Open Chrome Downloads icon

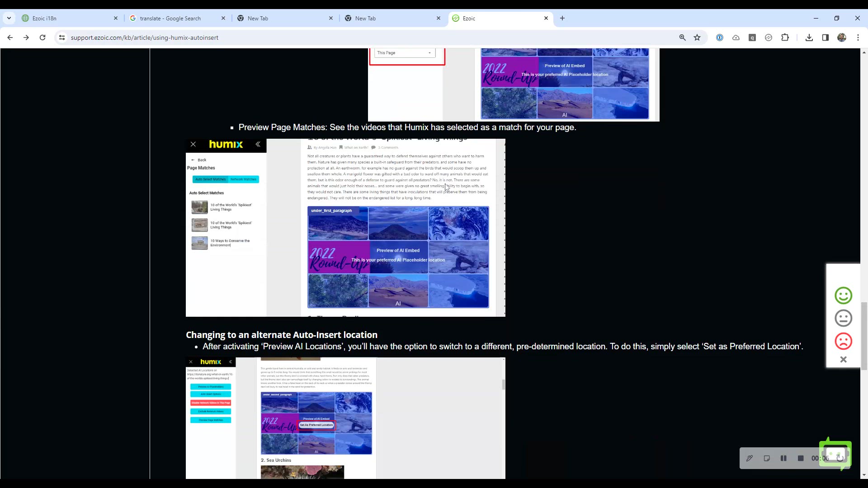tap(809, 38)
